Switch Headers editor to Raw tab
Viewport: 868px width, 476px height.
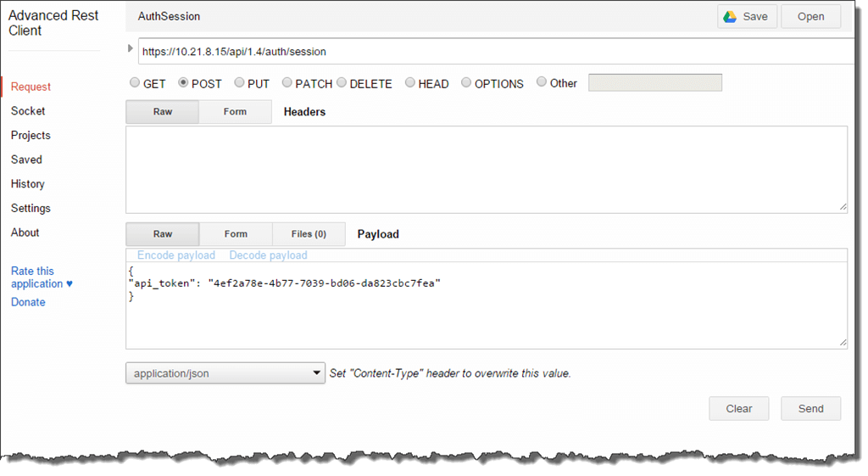click(162, 111)
